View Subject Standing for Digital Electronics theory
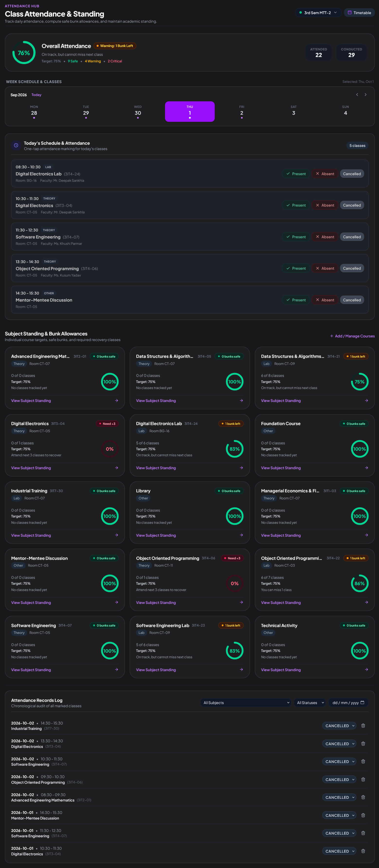The width and height of the screenshot is (379, 868). (31, 468)
